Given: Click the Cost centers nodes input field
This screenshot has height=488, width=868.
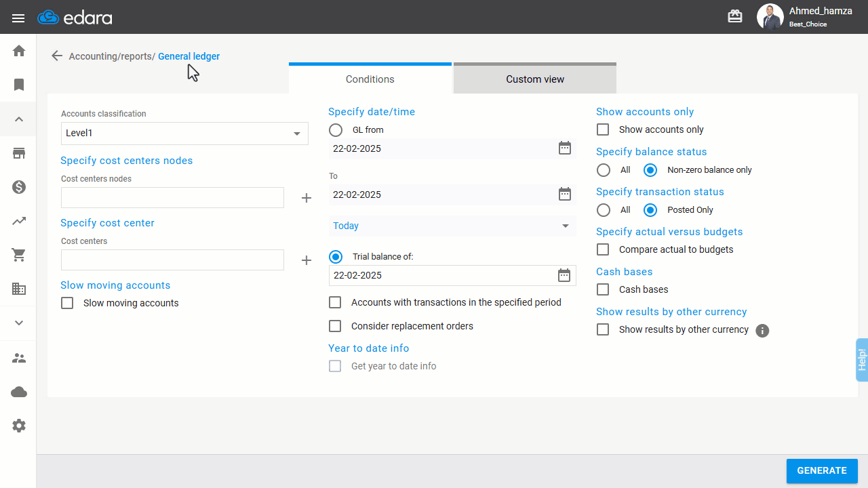Looking at the screenshot, I should [172, 197].
